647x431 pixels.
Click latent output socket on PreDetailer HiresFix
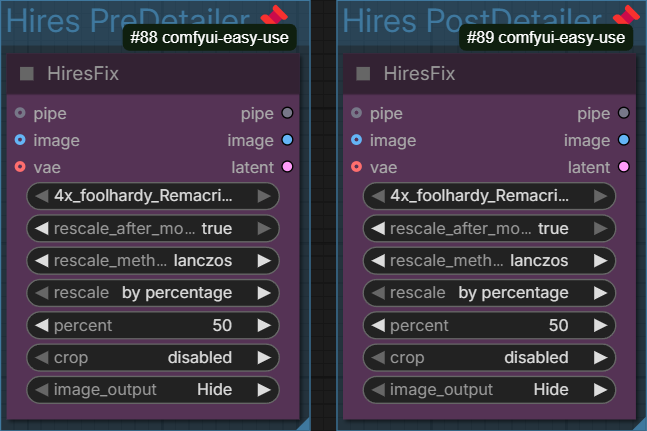287,167
